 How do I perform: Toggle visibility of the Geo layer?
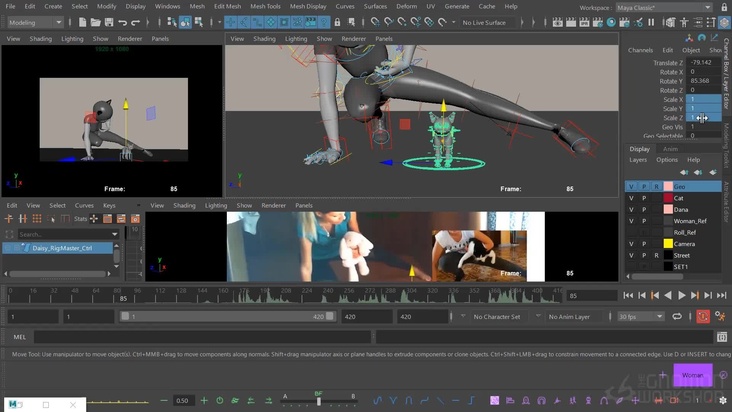pos(631,187)
